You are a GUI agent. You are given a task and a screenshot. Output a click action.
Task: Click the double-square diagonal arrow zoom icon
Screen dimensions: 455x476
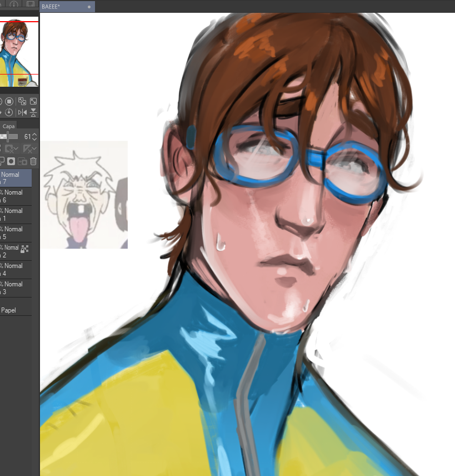tap(22, 101)
